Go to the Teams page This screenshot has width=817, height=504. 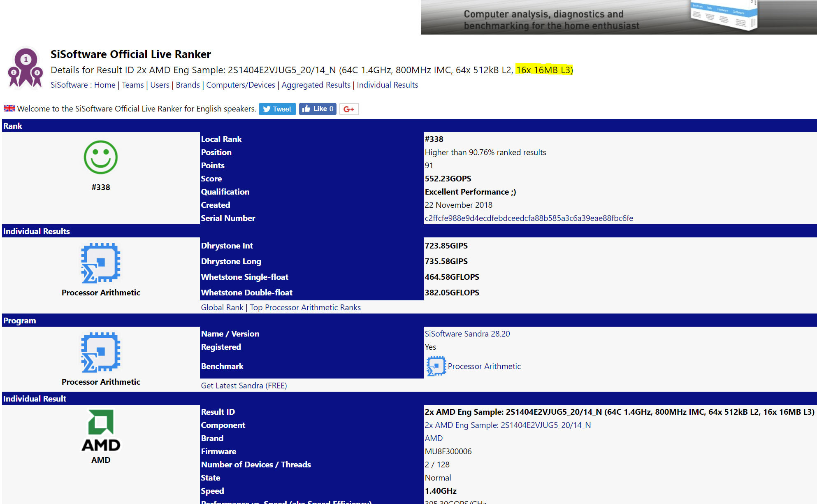click(x=132, y=85)
